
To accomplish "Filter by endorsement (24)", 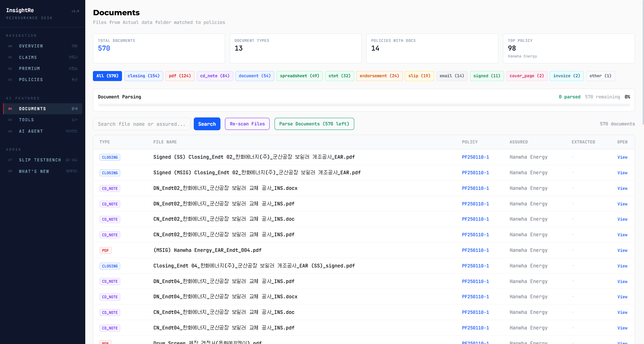I will click(379, 76).
